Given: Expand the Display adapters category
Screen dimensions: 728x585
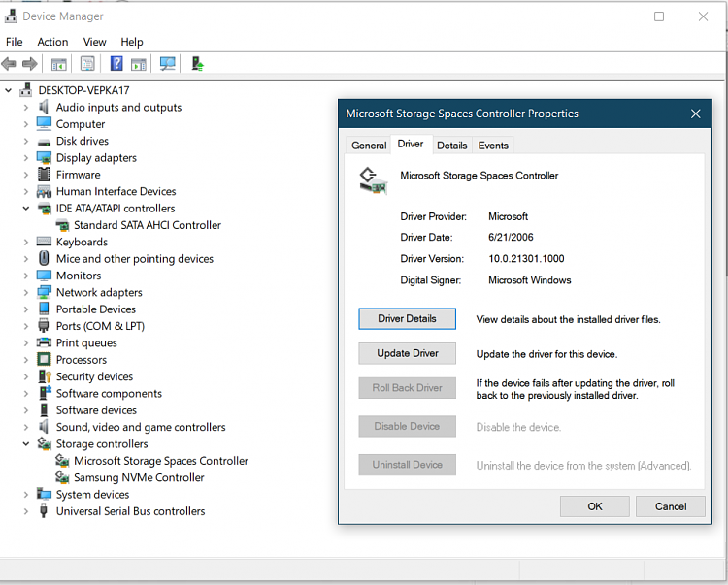Looking at the screenshot, I should coord(26,158).
